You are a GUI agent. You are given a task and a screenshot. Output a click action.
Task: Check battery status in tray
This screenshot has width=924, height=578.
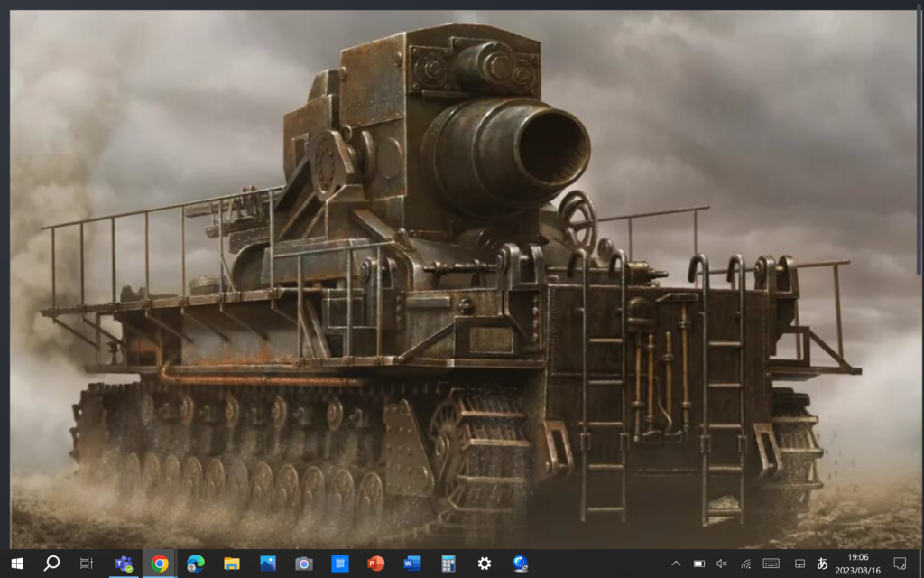tap(699, 564)
